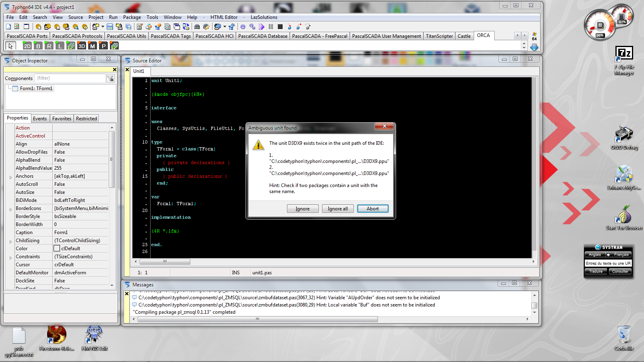Viewport: 644px width, 362px height.
Task: Click the Ignore button in dialog
Action: [x=303, y=209]
